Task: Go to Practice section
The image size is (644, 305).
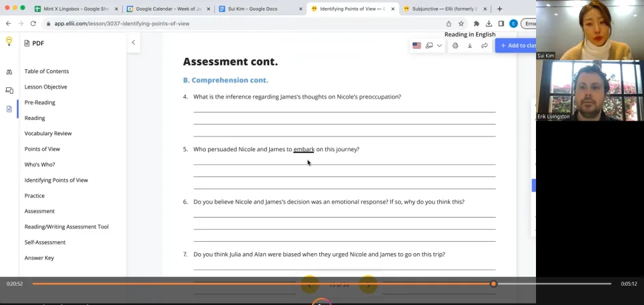Action: 34,196
